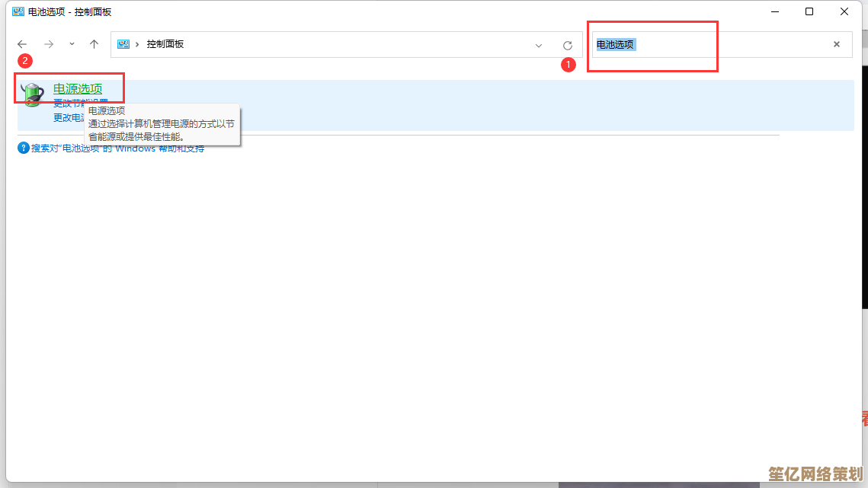The image size is (868, 488).
Task: Open the recent locations dropdown arrow
Action: (x=72, y=44)
